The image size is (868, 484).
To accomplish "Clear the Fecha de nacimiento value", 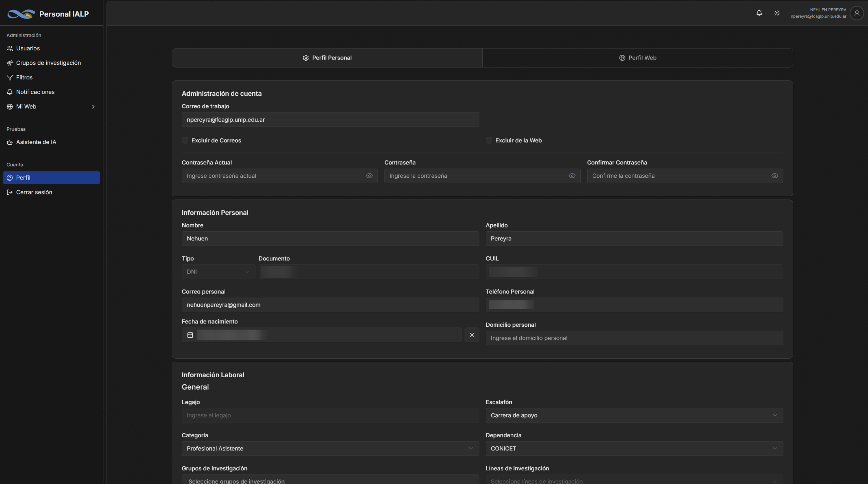I will (472, 335).
